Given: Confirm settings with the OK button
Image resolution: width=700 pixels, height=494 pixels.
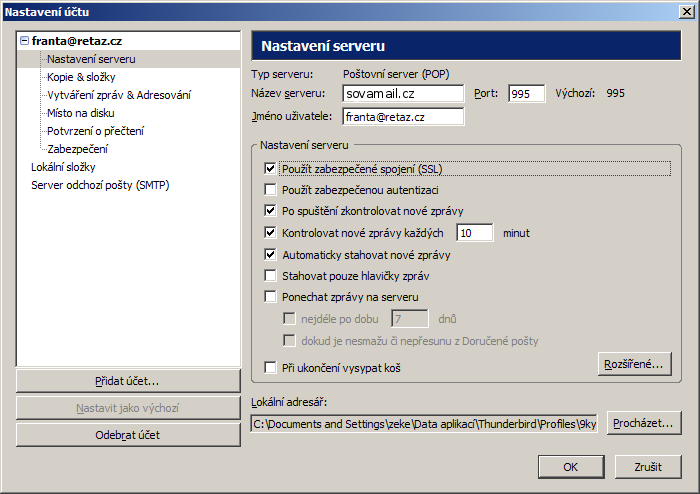Looking at the screenshot, I should point(569,467).
